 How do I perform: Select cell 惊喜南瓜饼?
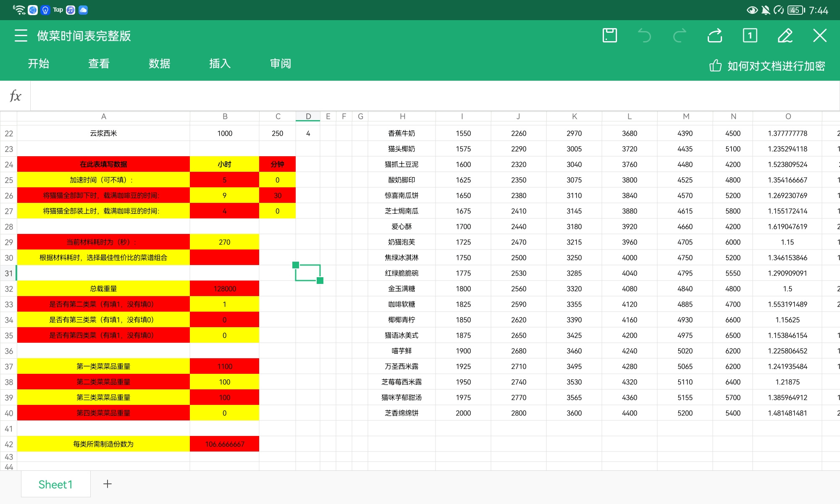point(402,195)
